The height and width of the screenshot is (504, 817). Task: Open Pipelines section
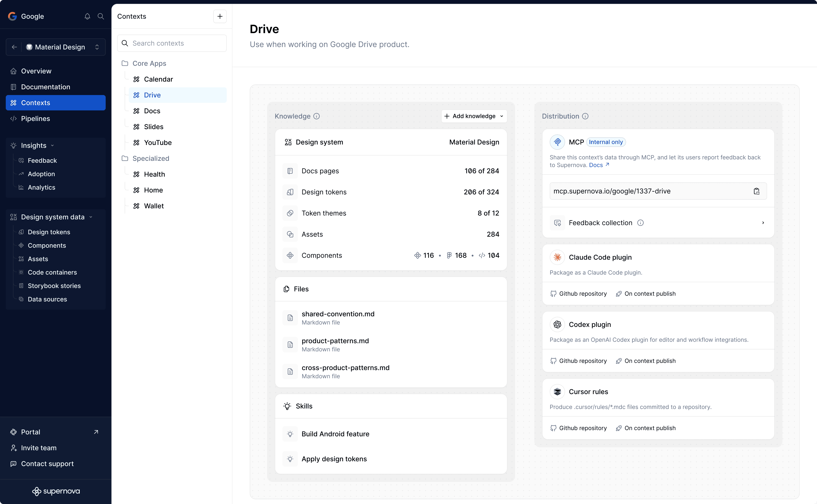(56, 119)
